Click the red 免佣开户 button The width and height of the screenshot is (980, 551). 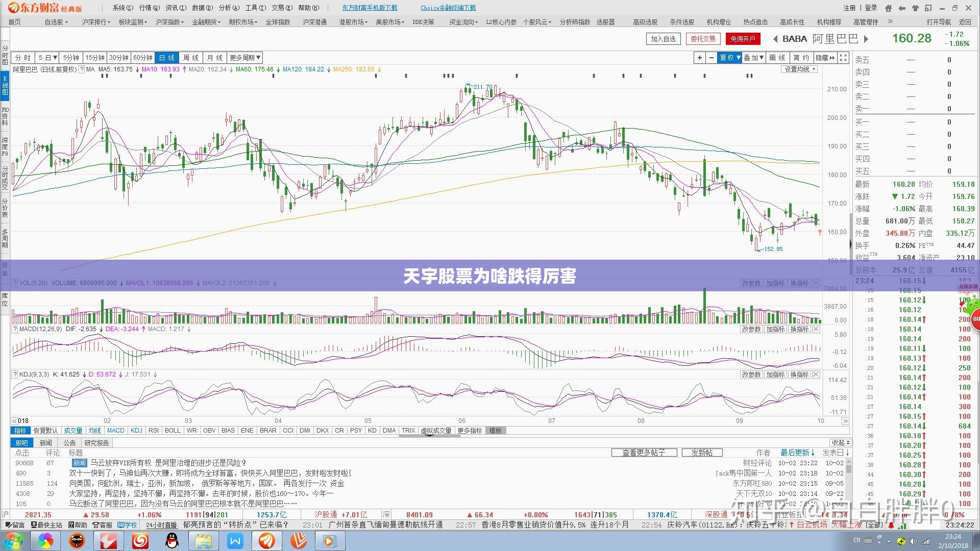tap(743, 39)
